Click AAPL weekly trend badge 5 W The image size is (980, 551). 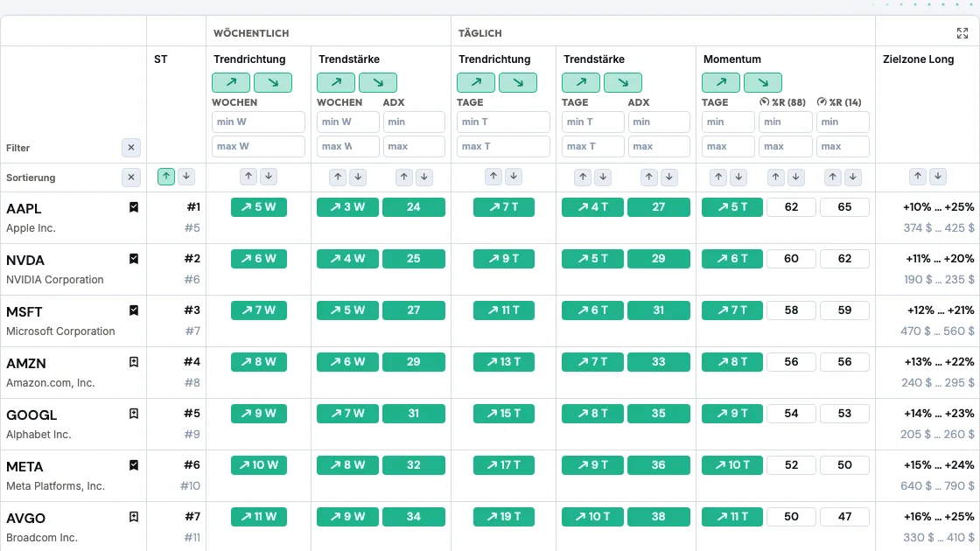259,206
